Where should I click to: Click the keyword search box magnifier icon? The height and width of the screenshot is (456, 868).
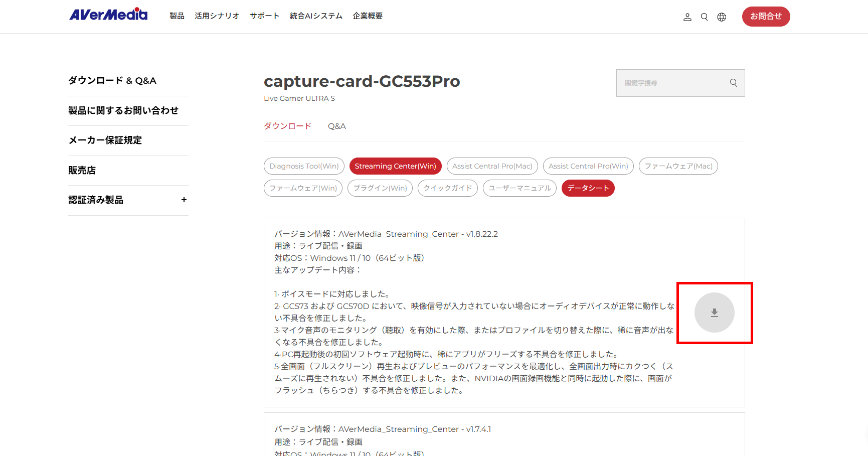pos(734,83)
